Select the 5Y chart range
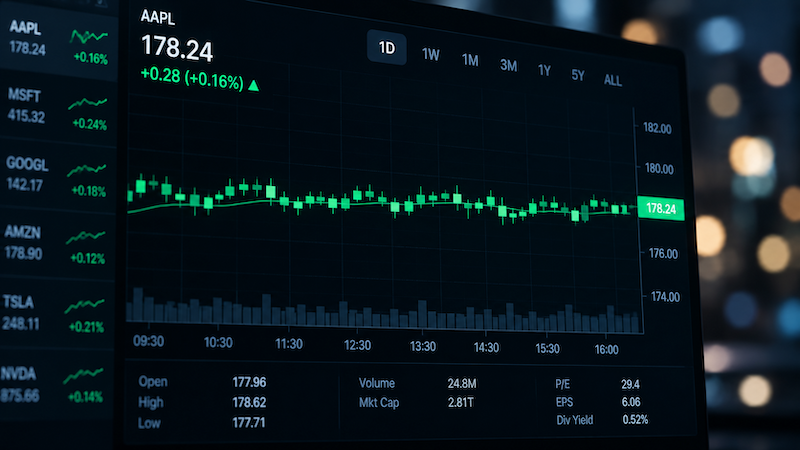This screenshot has width=800, height=450. (578, 76)
